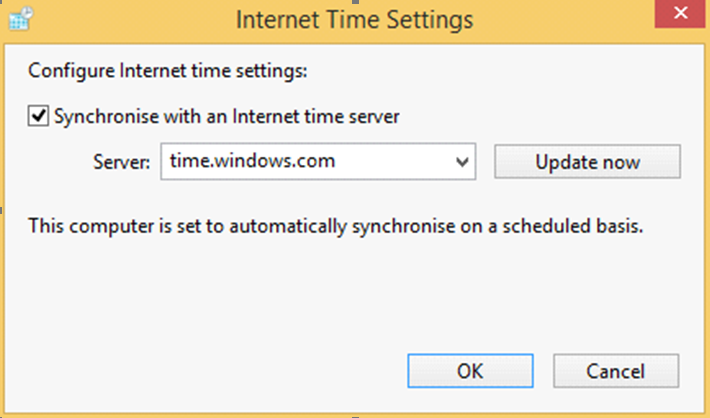
Task: Toggle sync via the Synchronise checkbox label text
Action: click(x=226, y=116)
